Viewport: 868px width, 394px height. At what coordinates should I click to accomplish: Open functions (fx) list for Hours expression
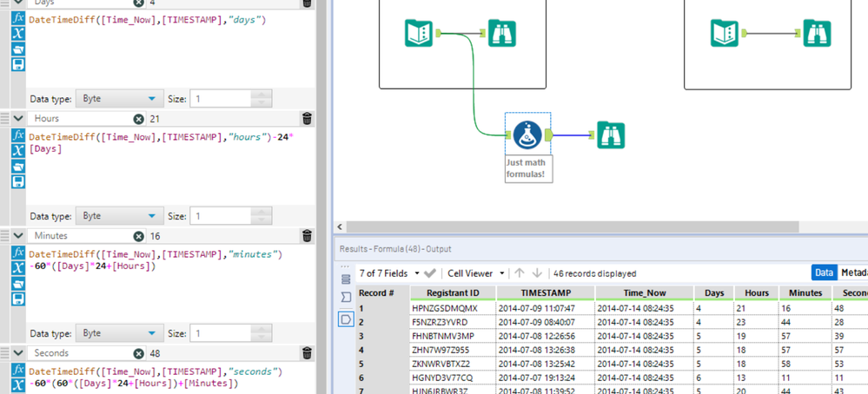click(18, 135)
